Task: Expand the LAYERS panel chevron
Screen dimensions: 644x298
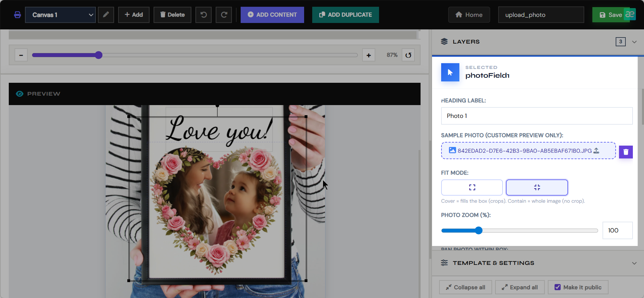Action: [634, 42]
